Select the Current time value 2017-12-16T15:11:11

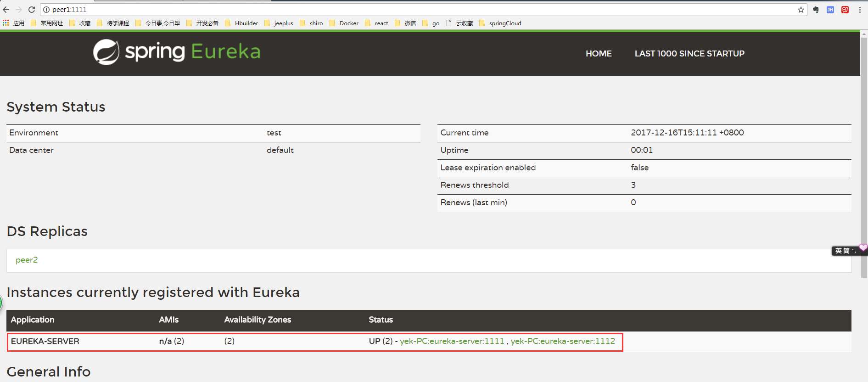coord(687,133)
